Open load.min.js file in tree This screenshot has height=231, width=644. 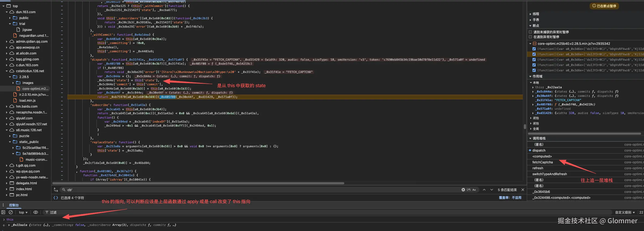coord(27,101)
